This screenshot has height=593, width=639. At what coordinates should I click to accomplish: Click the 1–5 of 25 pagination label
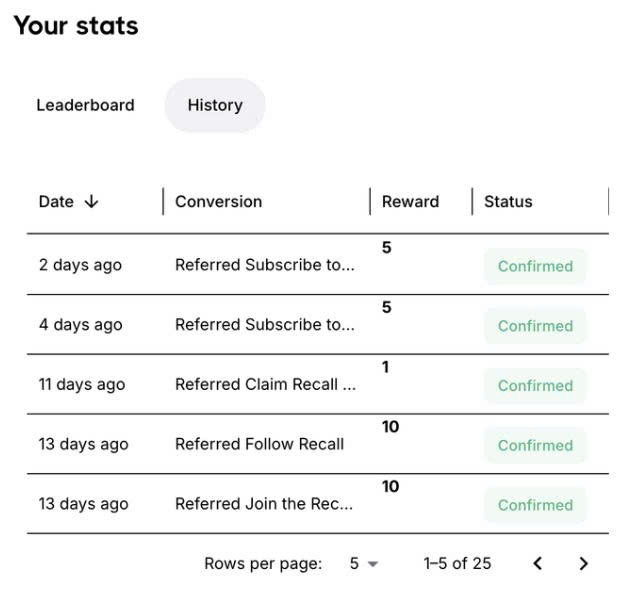457,564
